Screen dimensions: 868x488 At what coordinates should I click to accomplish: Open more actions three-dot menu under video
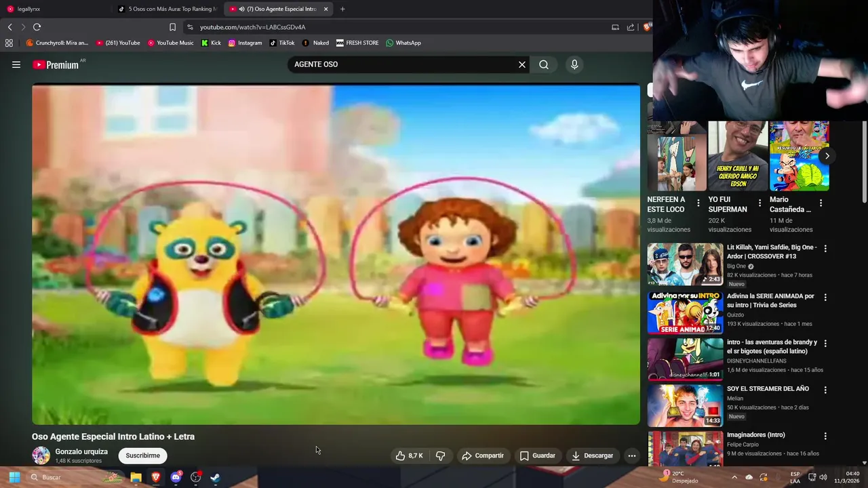(x=632, y=455)
